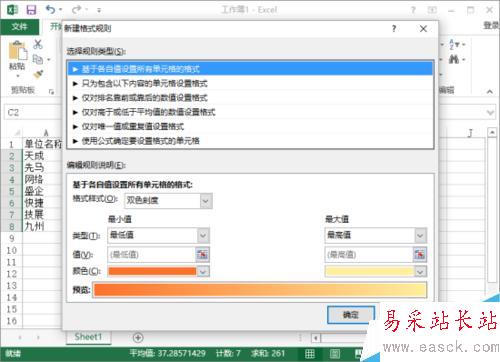500x362 pixels.
Task: Switch to normal view in status bar
Action: tap(310, 353)
